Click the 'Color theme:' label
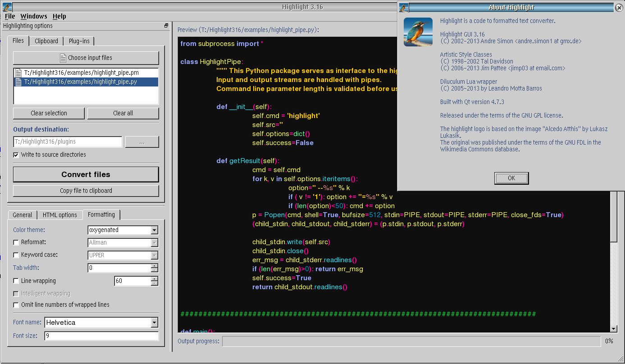 click(29, 230)
